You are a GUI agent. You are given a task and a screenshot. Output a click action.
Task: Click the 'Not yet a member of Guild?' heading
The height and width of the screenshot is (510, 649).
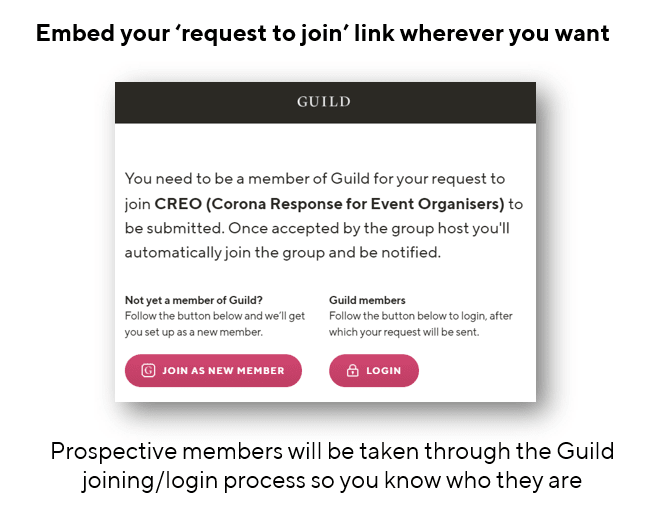194,300
